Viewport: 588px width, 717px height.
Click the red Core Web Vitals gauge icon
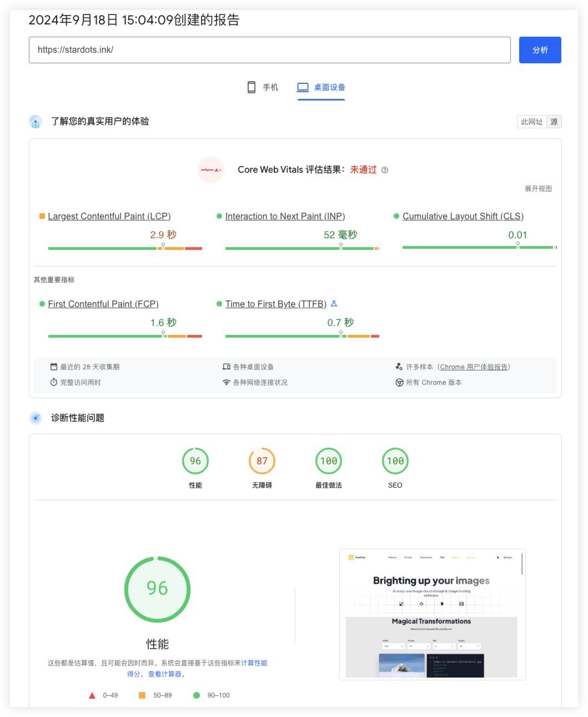pyautogui.click(x=211, y=169)
